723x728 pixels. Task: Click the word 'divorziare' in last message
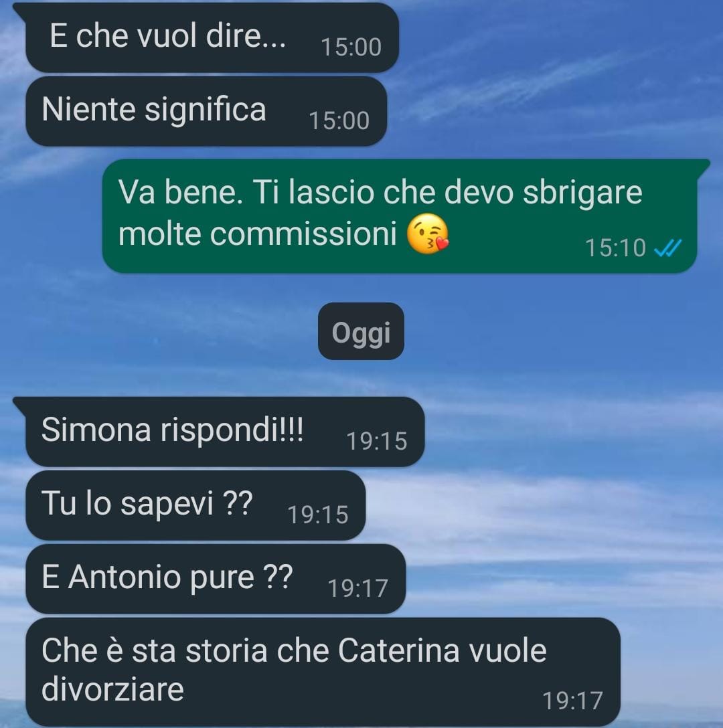point(113,689)
